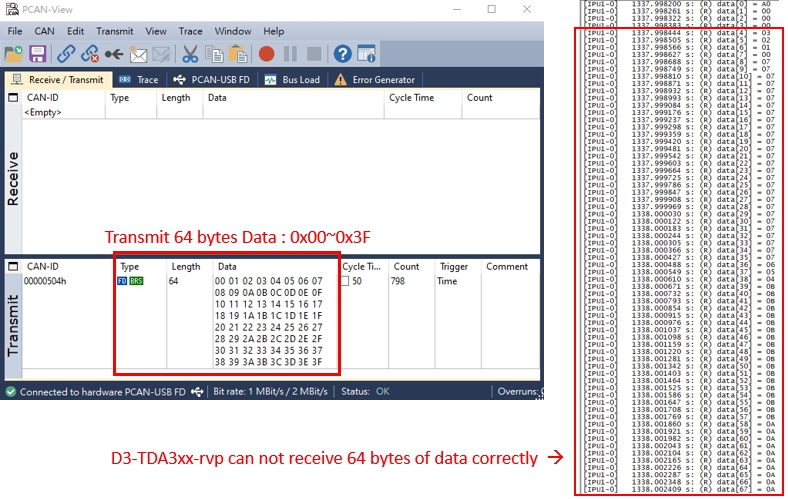This screenshot has width=788, height=499.
Task: Click the cycle time value 50
Action: (x=357, y=281)
